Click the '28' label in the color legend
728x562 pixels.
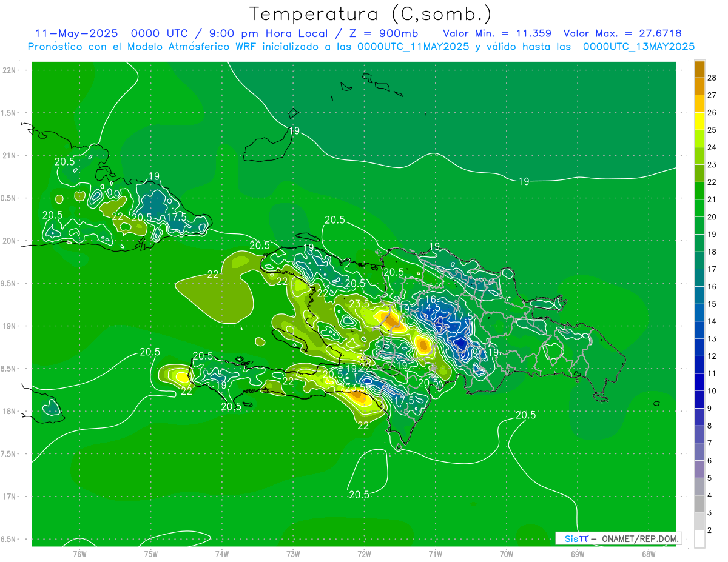tap(712, 78)
